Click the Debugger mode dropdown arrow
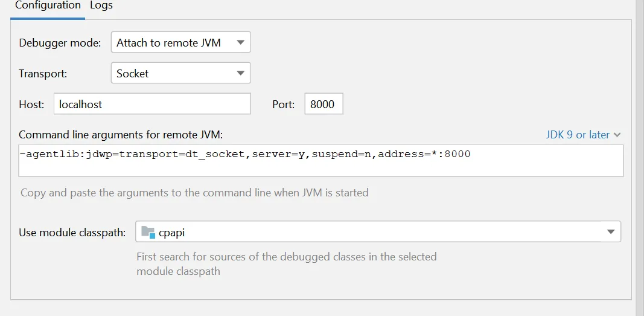 241,43
